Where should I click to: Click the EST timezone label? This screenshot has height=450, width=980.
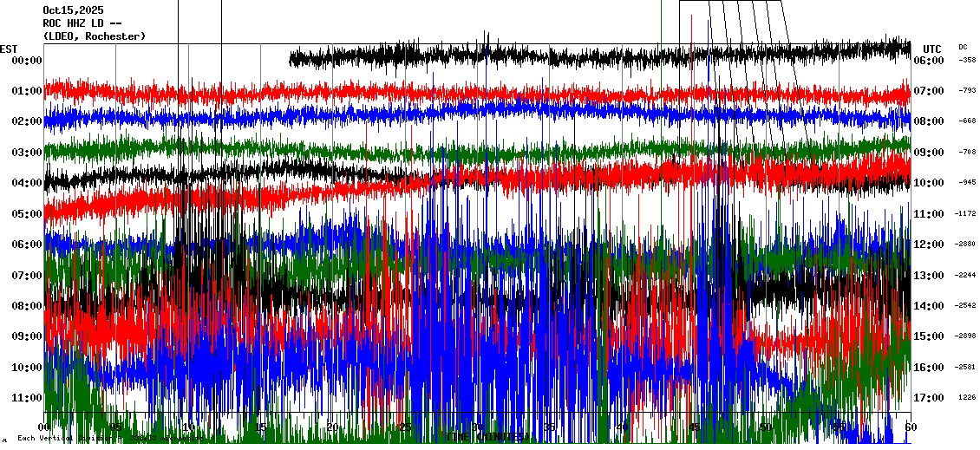pos(9,49)
